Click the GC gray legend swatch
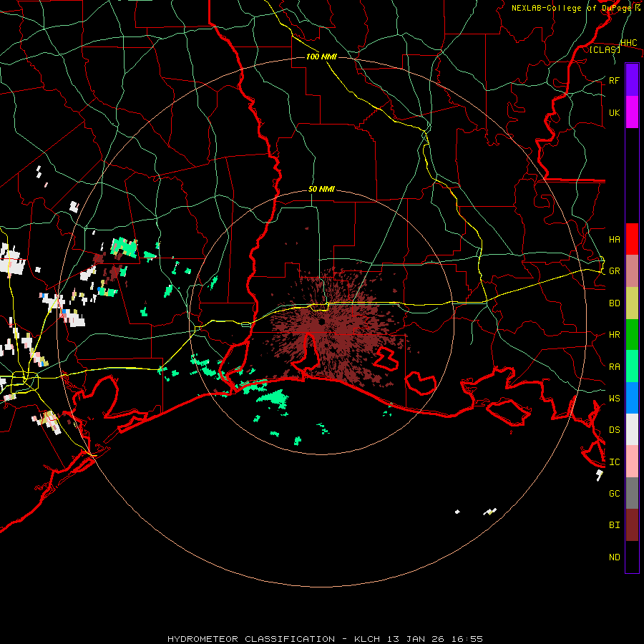This screenshot has width=644, height=644. [632, 493]
